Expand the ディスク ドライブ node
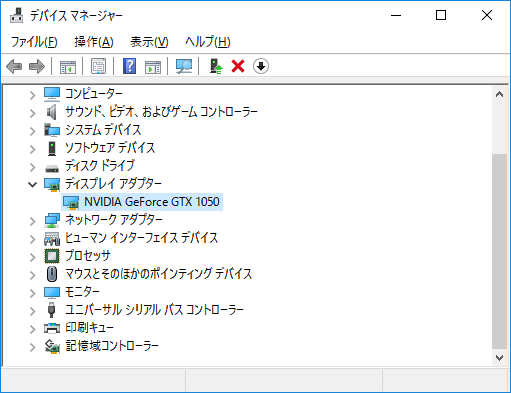The height and width of the screenshot is (393, 511). [x=32, y=167]
